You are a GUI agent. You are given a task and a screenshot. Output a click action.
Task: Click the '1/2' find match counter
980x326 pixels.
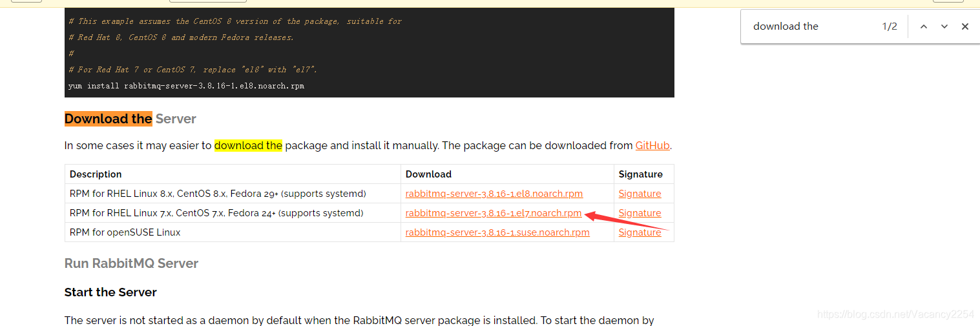pos(890,26)
